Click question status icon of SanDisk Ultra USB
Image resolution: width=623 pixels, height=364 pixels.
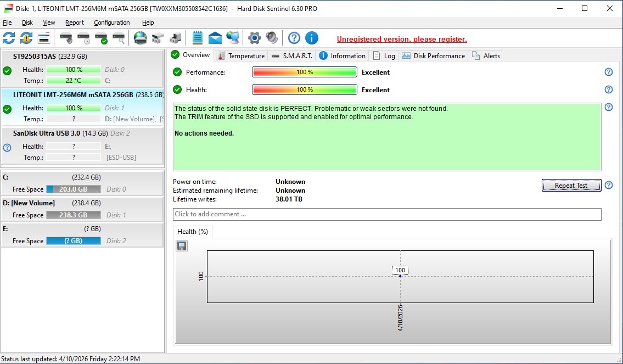coord(7,148)
